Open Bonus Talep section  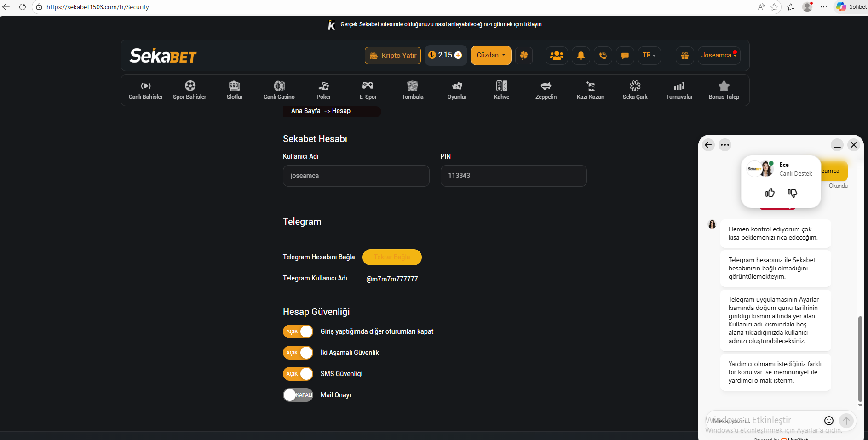click(724, 91)
